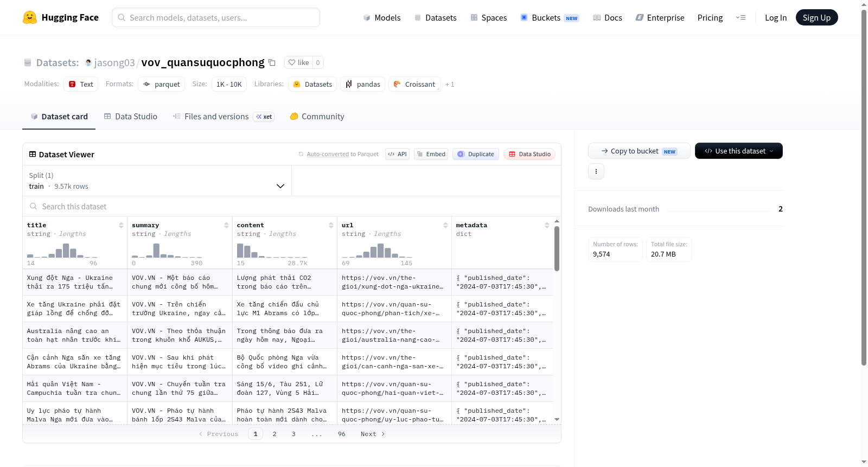The image size is (868, 467).
Task: Click the Hugging Face logo icon
Action: [30, 17]
